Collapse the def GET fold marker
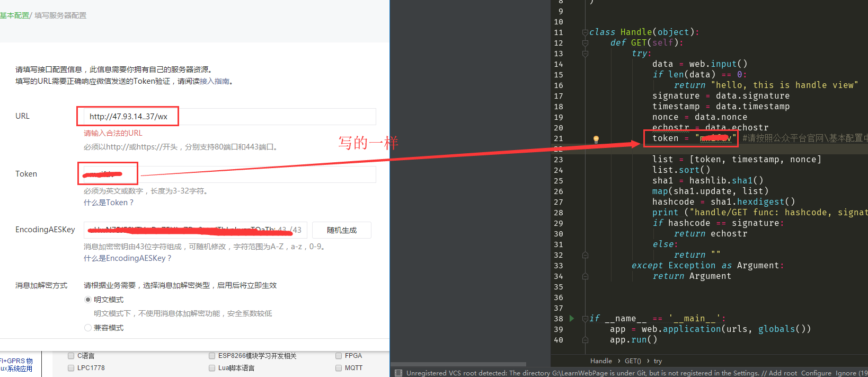 tap(585, 43)
